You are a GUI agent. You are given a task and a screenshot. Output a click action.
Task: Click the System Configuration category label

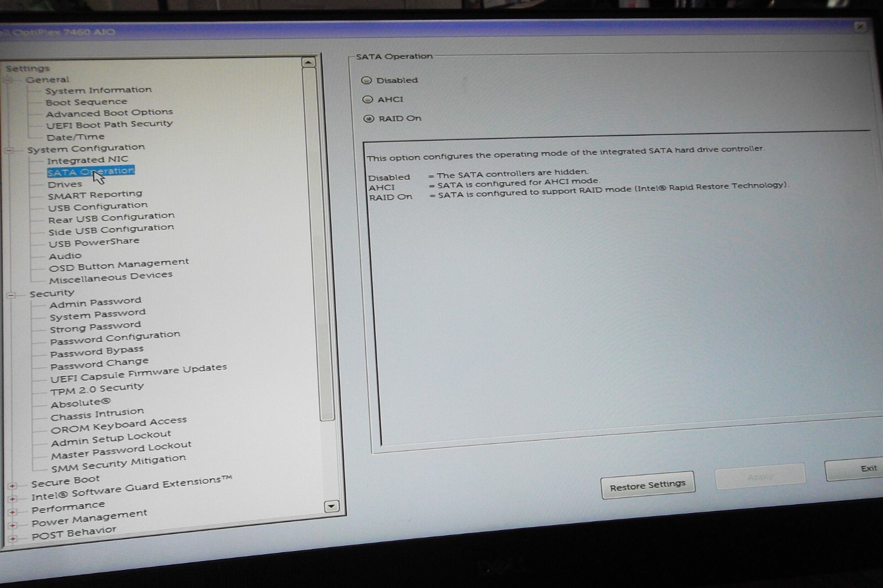coord(86,148)
